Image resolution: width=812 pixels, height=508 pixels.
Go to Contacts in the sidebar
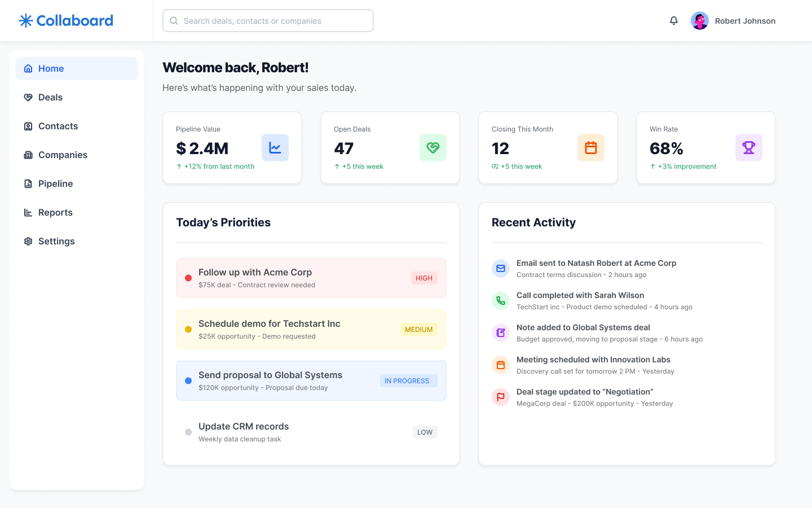click(x=58, y=126)
